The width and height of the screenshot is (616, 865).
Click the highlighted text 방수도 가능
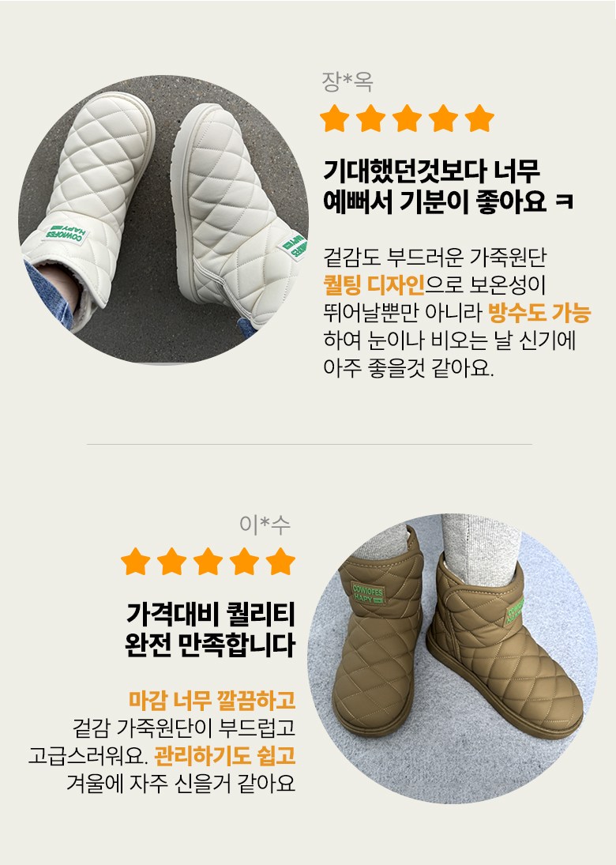[539, 313]
